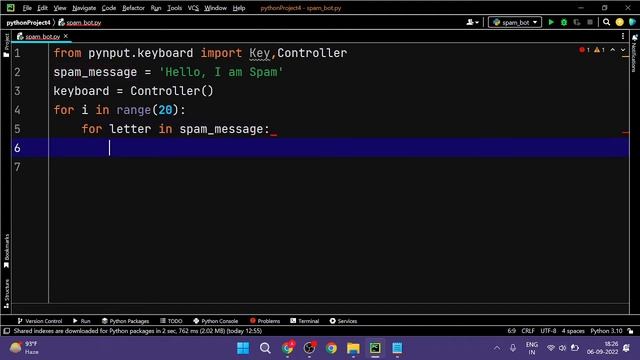The height and width of the screenshot is (360, 640).
Task: Open Python Packages tool window
Action: point(125,321)
